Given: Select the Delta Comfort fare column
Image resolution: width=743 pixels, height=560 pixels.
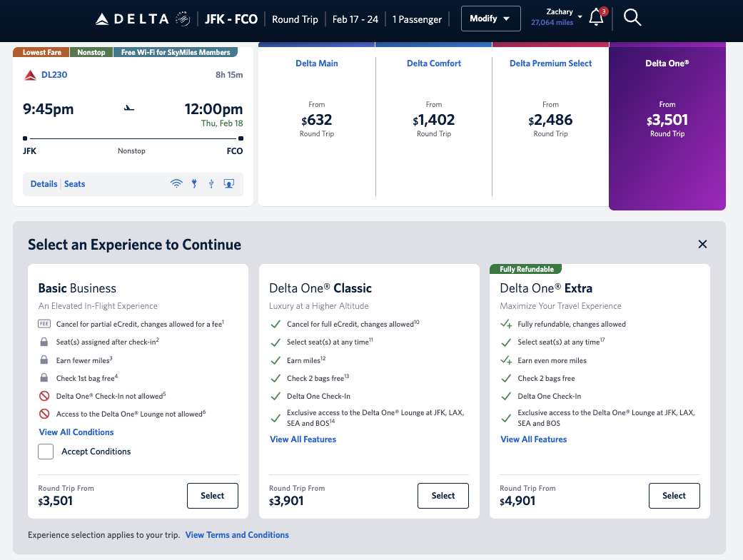Looking at the screenshot, I should [x=433, y=126].
